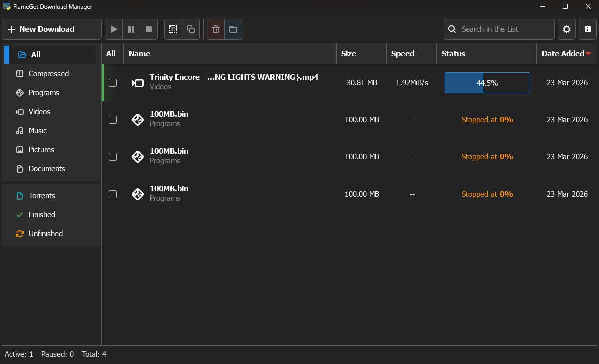
Task: Delete selected downloads using the trash icon
Action: click(215, 29)
